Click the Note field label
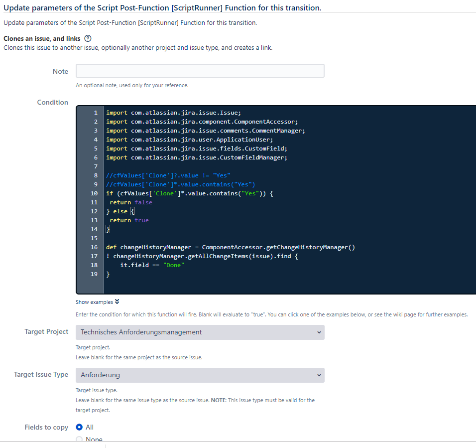476x448 pixels. tap(60, 71)
